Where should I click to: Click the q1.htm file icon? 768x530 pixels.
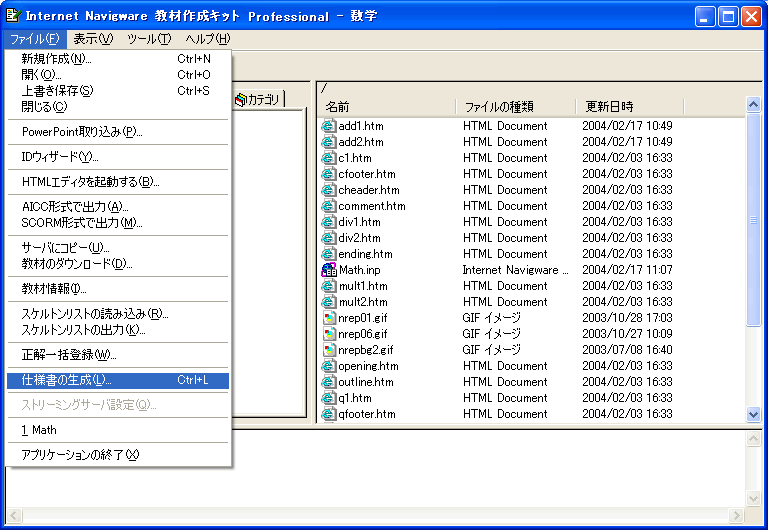click(329, 398)
